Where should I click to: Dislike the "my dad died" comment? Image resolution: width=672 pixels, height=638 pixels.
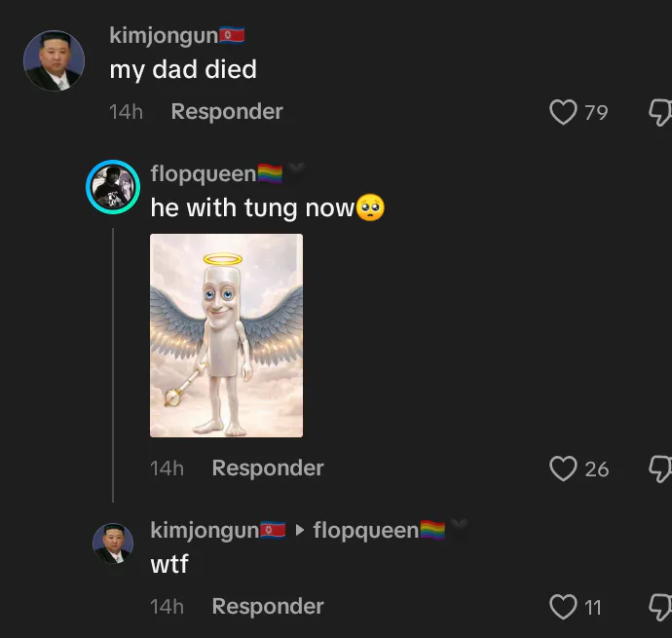[659, 112]
